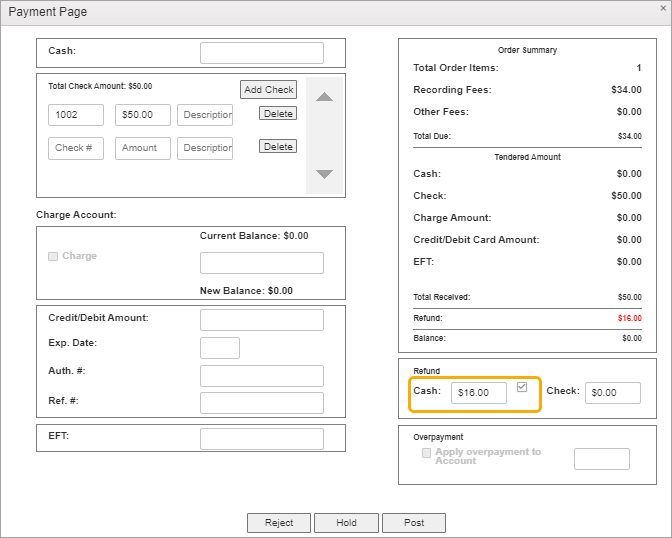Post the payment
This screenshot has height=538, width=672.
tap(414, 523)
